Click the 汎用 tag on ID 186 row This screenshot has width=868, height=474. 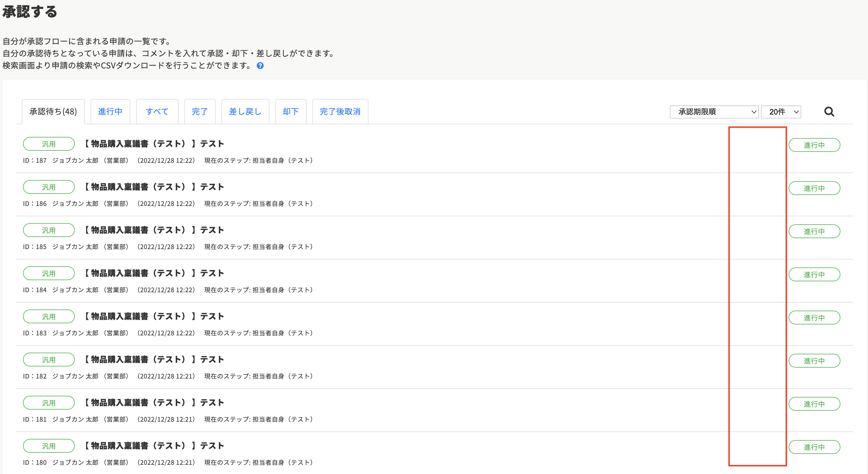point(49,187)
